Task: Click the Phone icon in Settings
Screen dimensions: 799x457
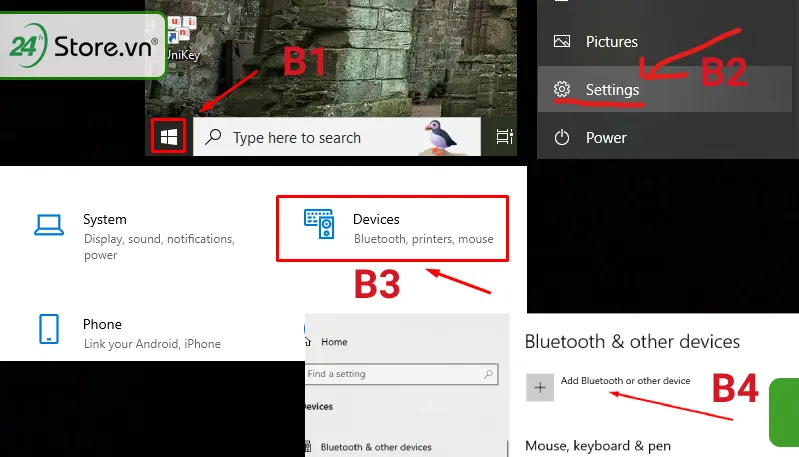Action: tap(49, 329)
